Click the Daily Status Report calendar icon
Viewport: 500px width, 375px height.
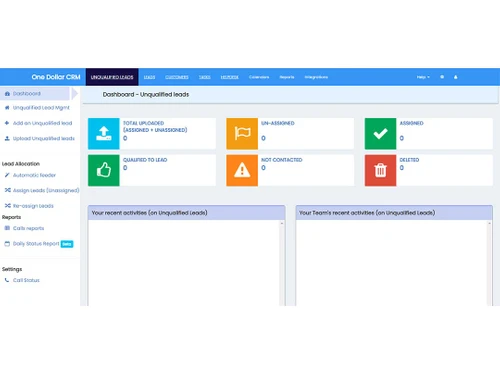point(7,244)
